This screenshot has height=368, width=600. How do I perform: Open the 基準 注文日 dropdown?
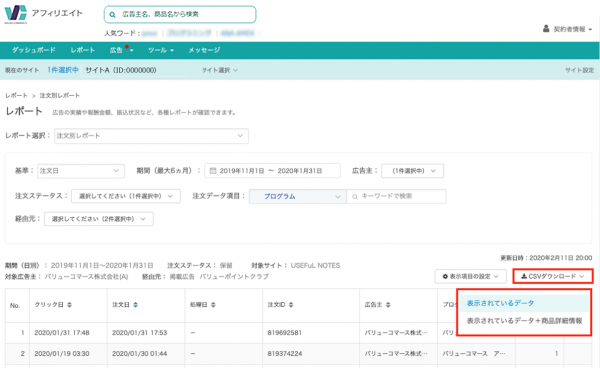coord(81,171)
